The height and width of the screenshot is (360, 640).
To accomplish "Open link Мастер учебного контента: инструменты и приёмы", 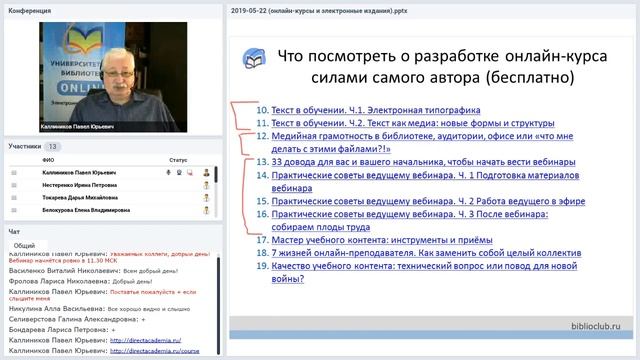I will click(x=382, y=240).
